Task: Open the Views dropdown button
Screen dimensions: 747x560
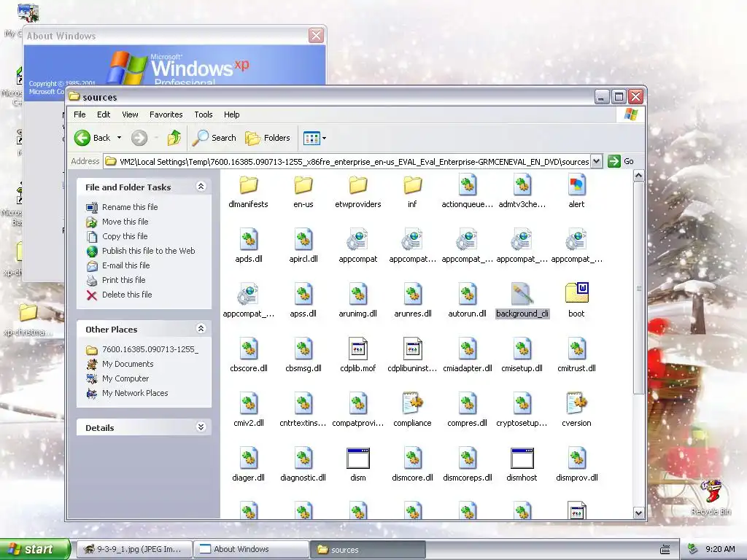Action: [314, 138]
